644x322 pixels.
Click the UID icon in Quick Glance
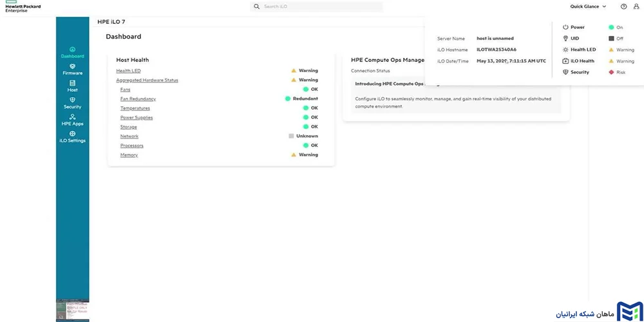[x=565, y=38]
